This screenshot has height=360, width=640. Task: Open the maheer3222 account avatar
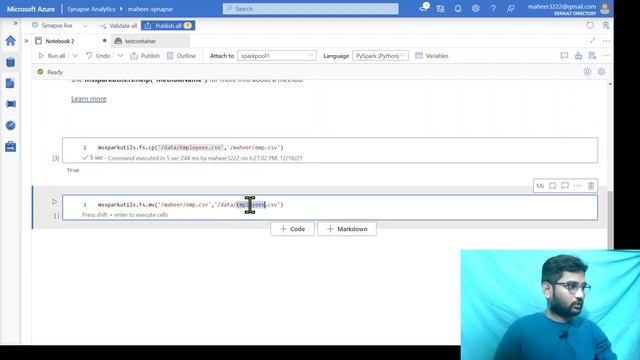[x=605, y=8]
